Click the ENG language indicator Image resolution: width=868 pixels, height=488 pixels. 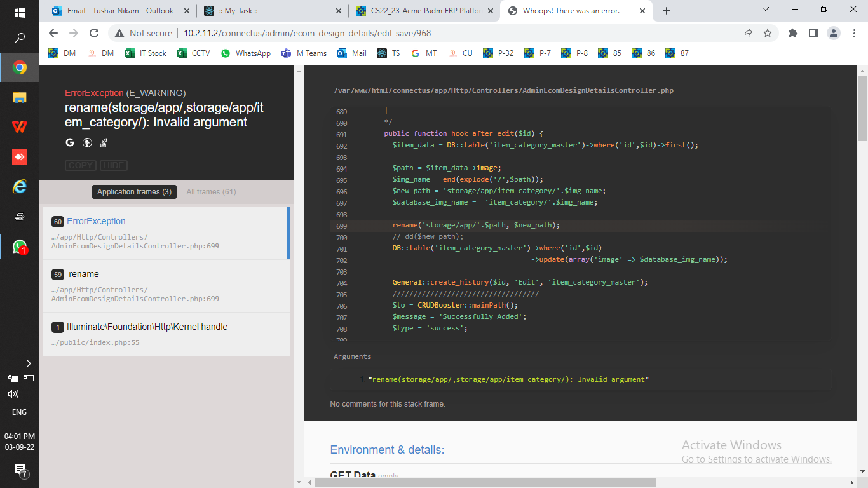pos(19,412)
